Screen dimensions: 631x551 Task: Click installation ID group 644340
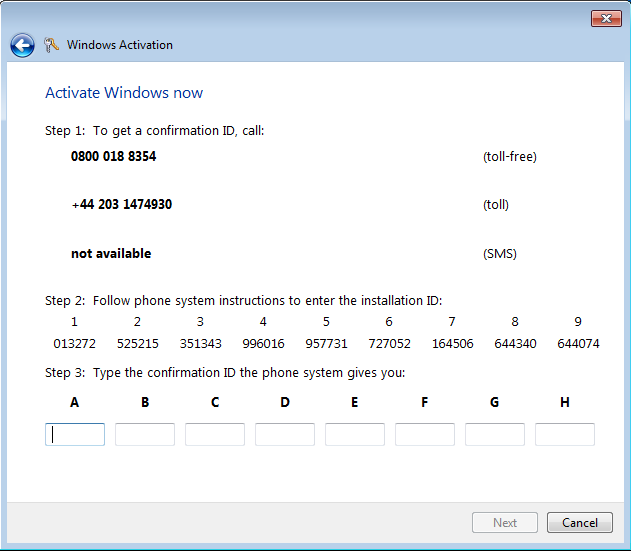(x=516, y=344)
